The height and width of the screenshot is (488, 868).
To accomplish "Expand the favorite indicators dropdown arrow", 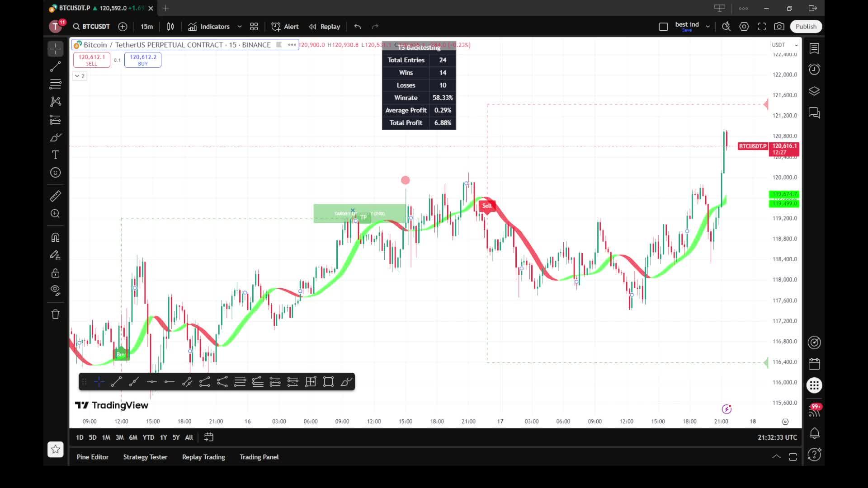I will [x=240, y=27].
